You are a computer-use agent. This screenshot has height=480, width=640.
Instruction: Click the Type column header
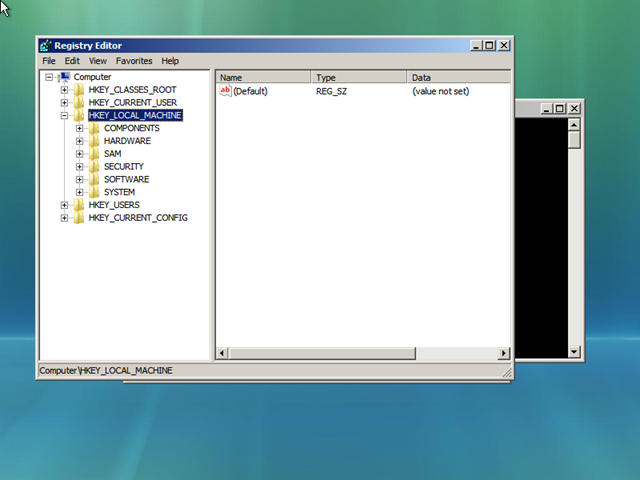point(359,77)
